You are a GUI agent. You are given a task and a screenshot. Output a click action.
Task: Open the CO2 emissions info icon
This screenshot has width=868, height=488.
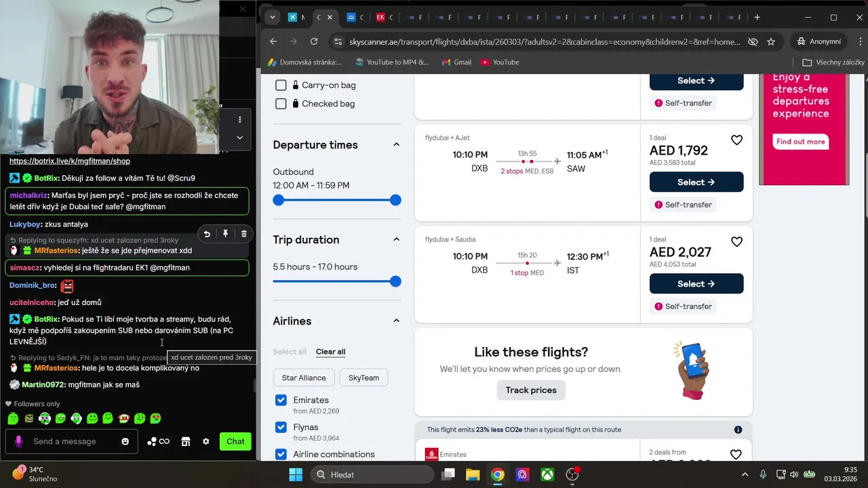click(x=738, y=430)
